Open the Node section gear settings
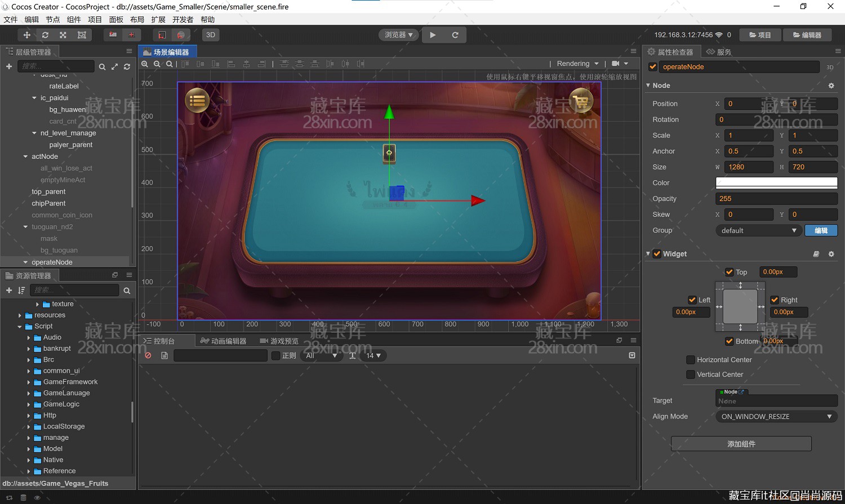This screenshot has width=845, height=504. pyautogui.click(x=831, y=86)
